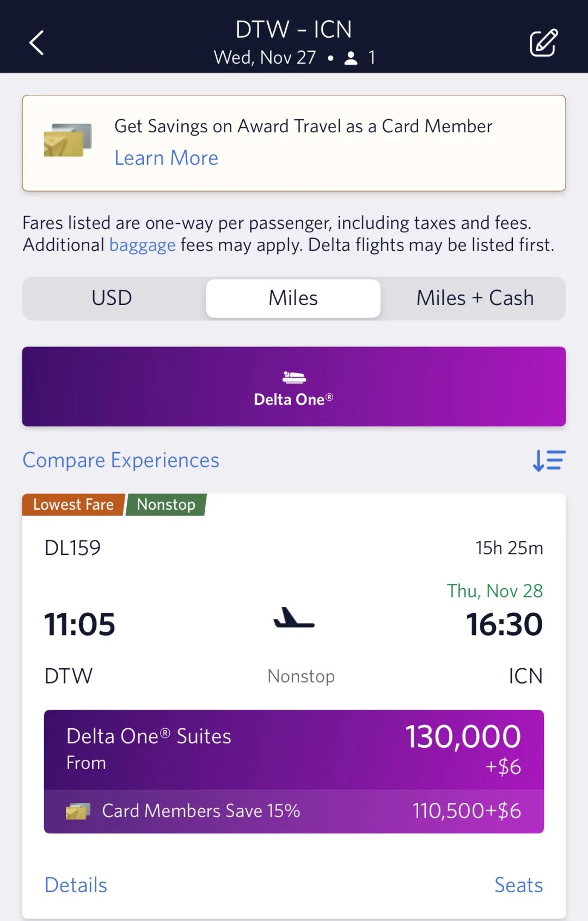
Task: Open the edit search pencil icon
Action: [x=543, y=42]
